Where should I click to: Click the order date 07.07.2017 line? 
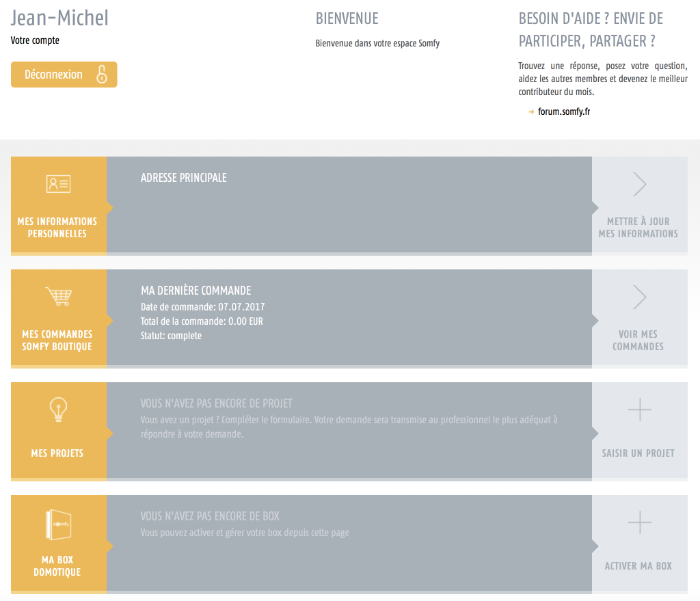click(x=202, y=307)
